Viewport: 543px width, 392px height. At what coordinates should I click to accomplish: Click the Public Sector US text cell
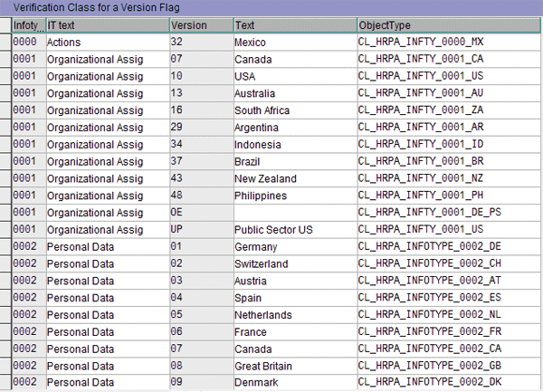click(273, 230)
